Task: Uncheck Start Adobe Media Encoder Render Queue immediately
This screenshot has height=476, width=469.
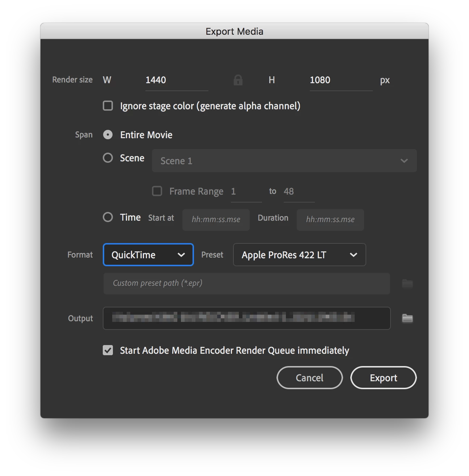Action: point(108,350)
